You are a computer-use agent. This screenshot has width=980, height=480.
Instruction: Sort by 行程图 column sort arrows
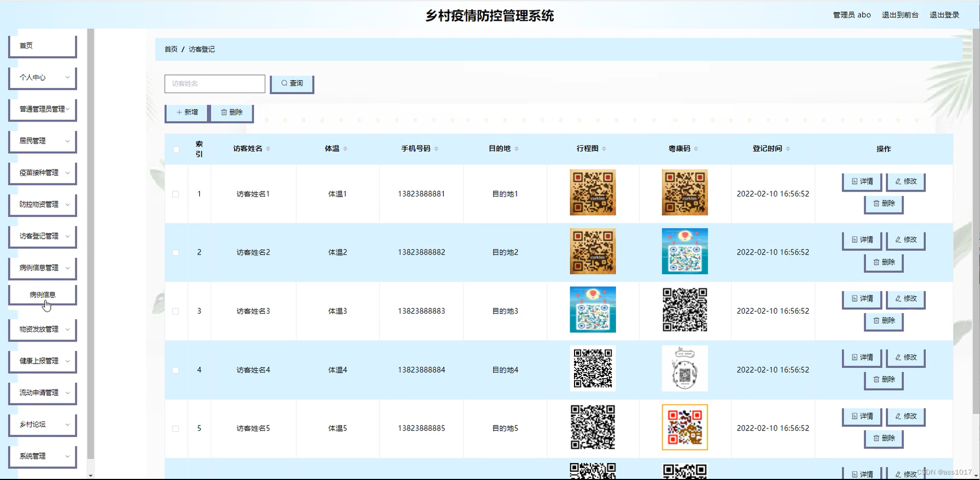[604, 149]
